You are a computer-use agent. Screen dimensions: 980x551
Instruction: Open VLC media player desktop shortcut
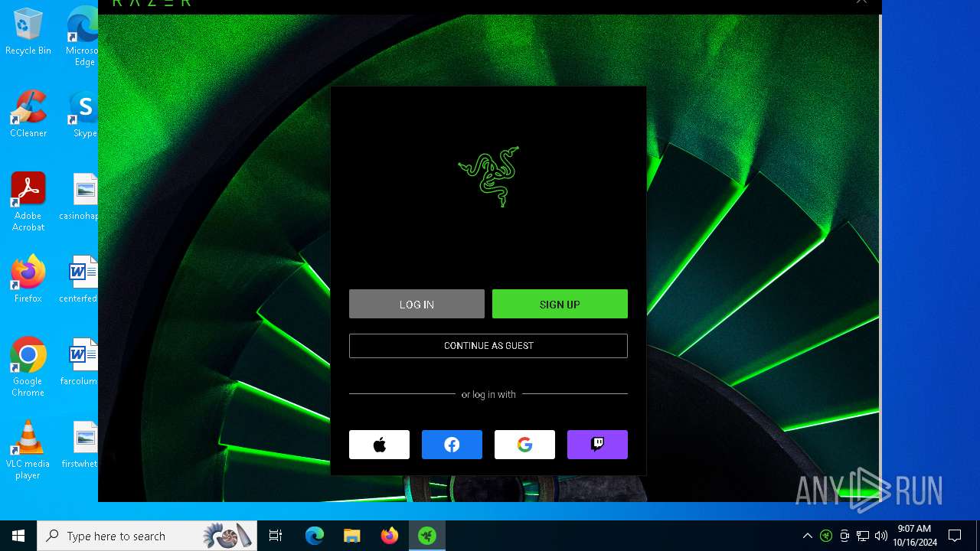28,450
